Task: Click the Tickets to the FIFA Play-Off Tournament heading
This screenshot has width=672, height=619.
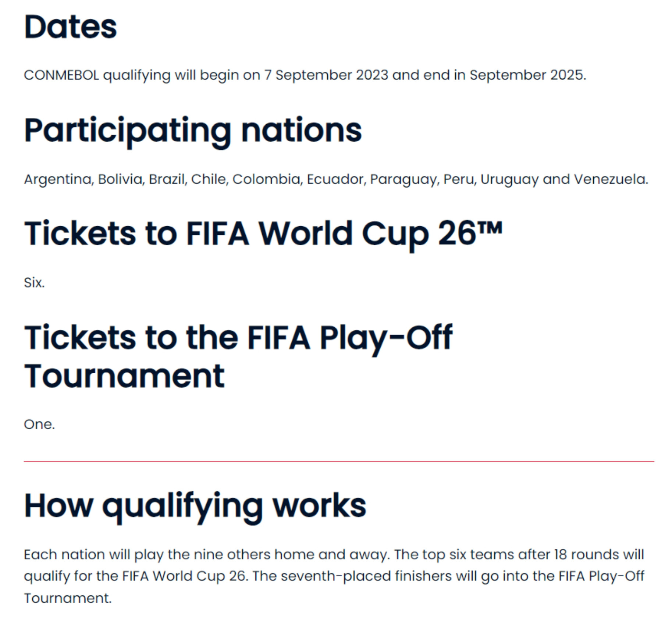Action: pyautogui.click(x=238, y=356)
